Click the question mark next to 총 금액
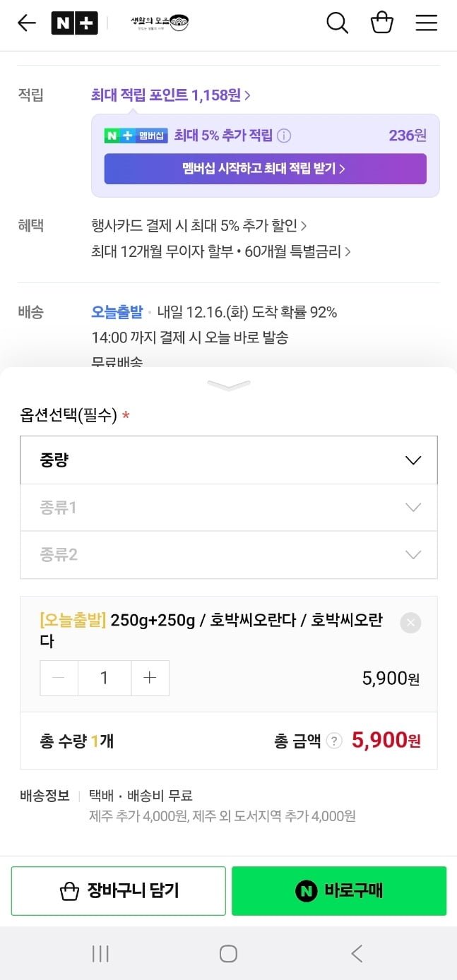The image size is (457, 980). tap(335, 741)
